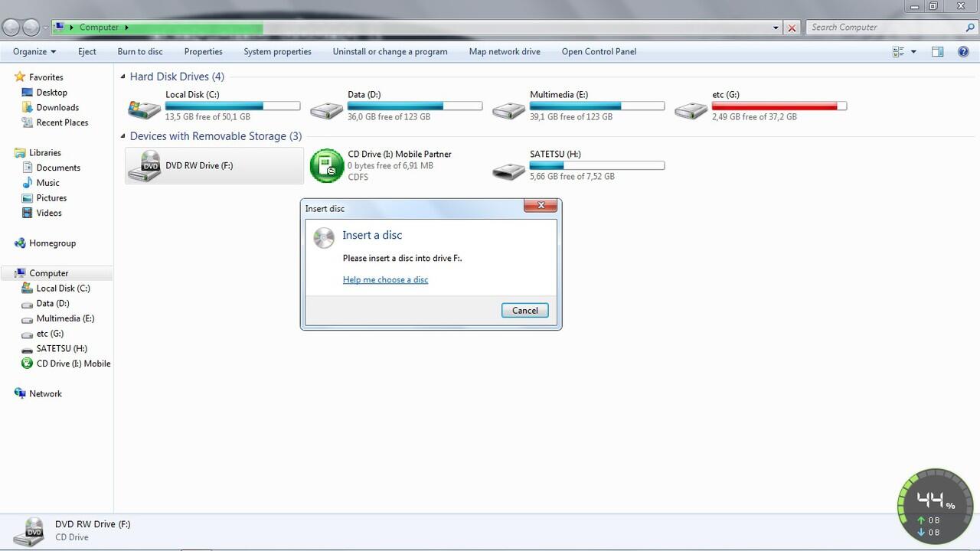The image size is (980, 551).
Task: Click Computer in the address breadcrumb
Action: click(100, 28)
